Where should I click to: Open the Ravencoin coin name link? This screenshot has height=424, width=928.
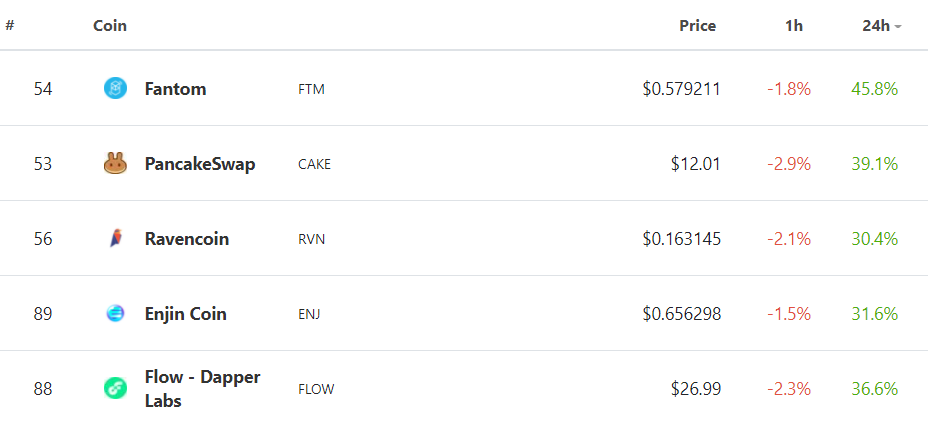click(x=186, y=239)
